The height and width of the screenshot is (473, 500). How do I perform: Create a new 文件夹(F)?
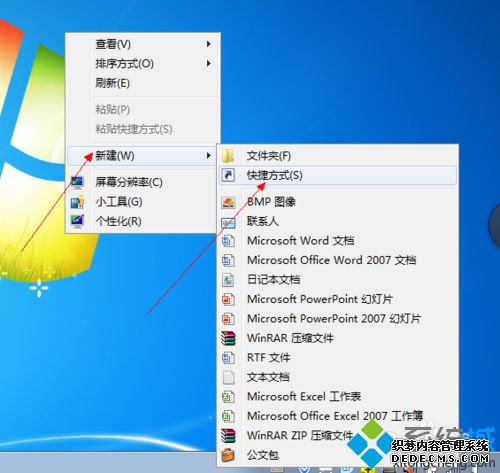(x=338, y=156)
